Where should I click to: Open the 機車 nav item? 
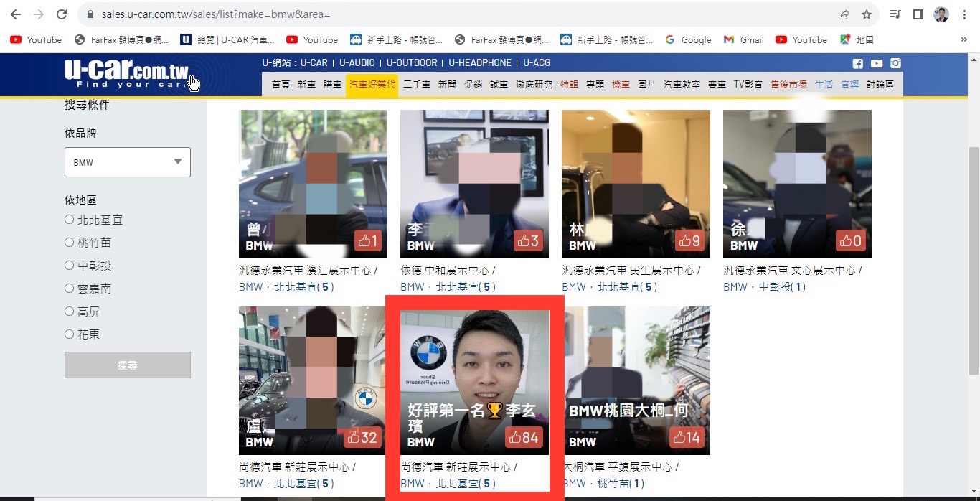[x=621, y=85]
